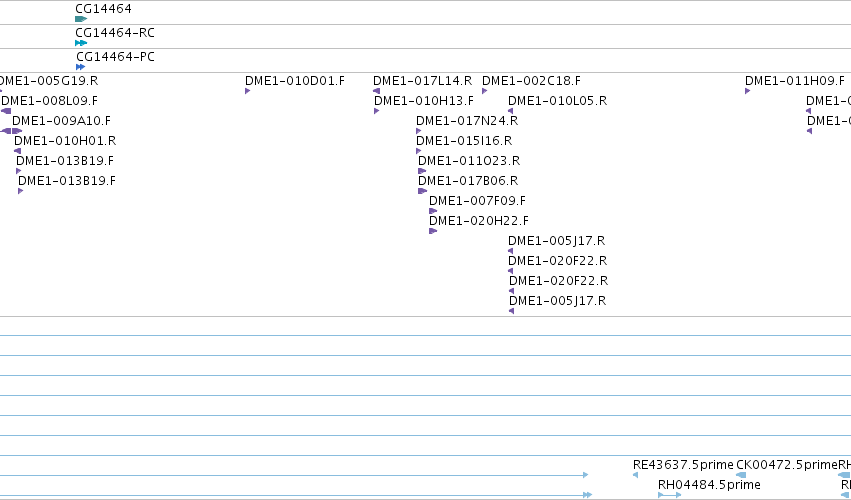851x500 pixels.
Task: Select the DME1-010H01.R label
Action: pos(65,141)
